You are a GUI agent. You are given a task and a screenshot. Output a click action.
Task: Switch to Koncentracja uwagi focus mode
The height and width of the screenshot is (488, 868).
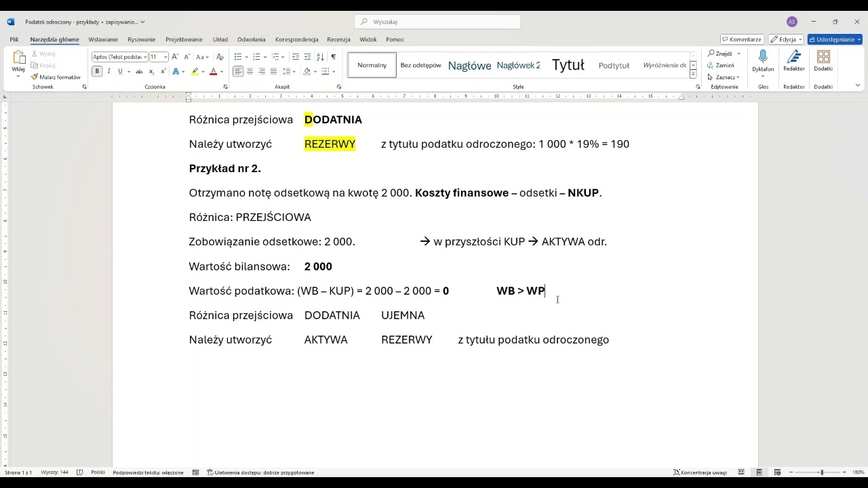700,472
